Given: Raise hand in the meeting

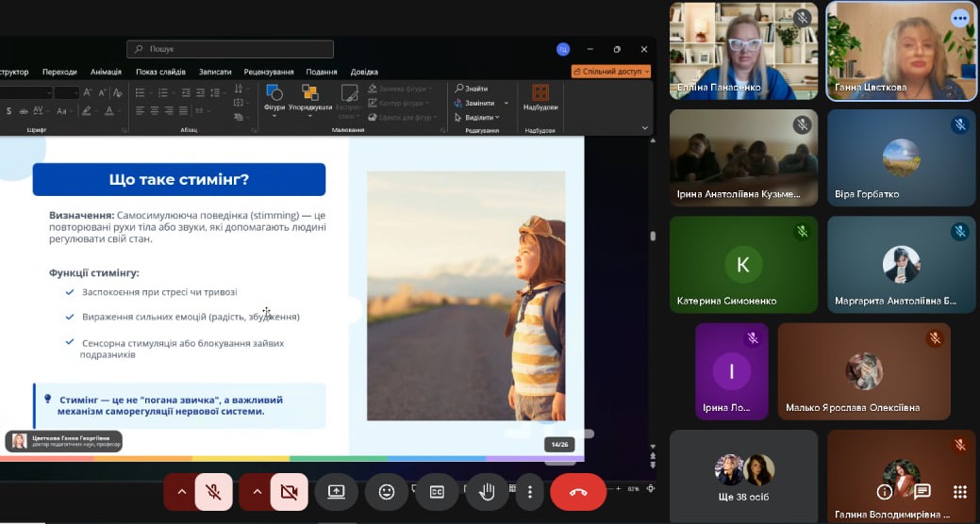Looking at the screenshot, I should [487, 492].
